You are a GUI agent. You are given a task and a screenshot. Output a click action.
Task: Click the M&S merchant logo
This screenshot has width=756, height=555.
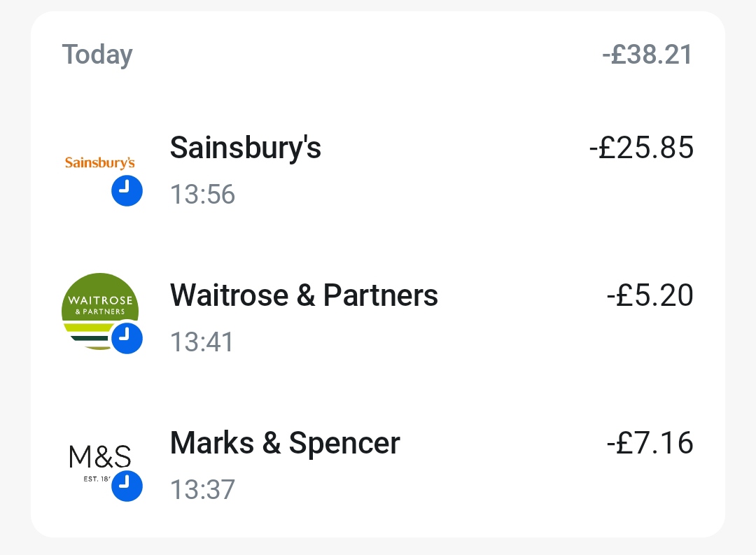(99, 458)
